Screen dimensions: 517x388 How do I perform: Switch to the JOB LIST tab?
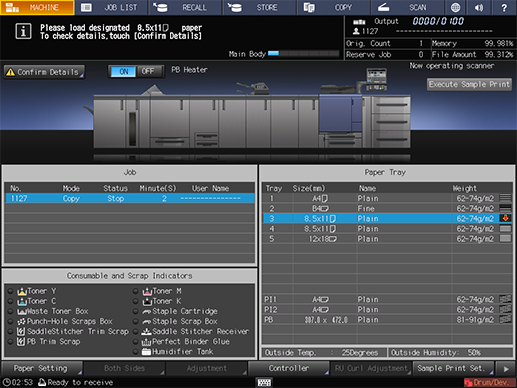point(111,7)
